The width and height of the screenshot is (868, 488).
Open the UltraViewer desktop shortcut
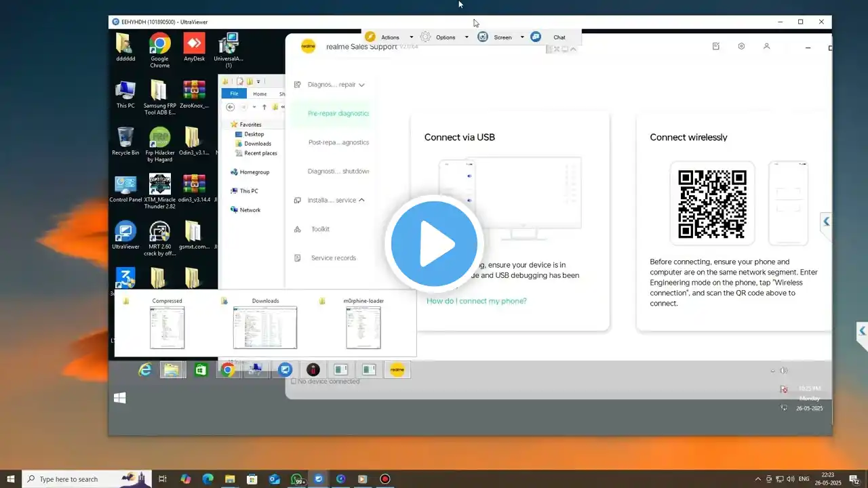(125, 236)
